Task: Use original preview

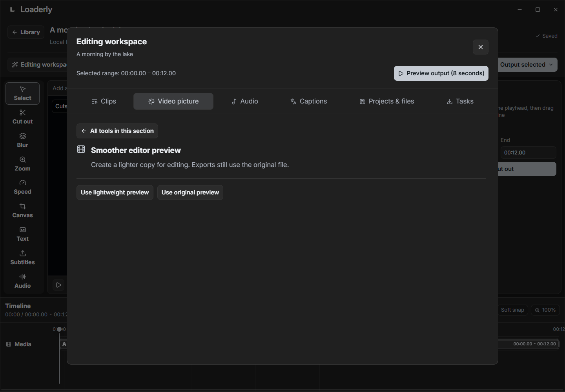Action: click(x=190, y=192)
